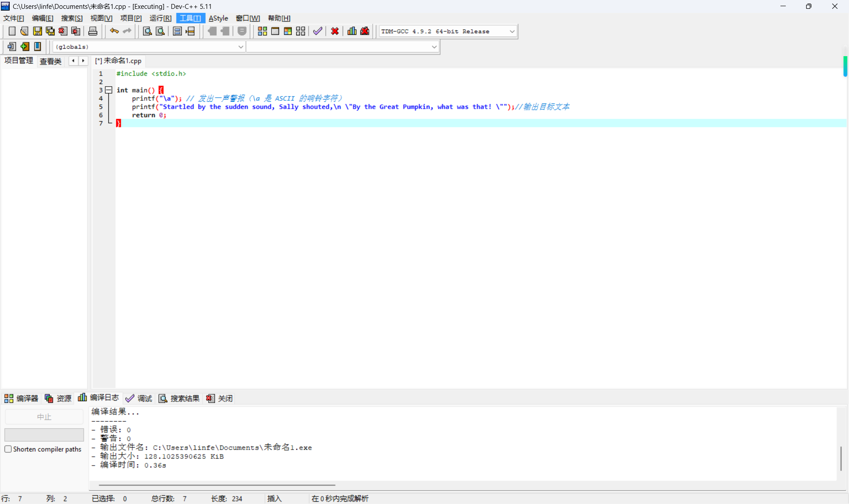Click the Print toolbar icon

point(93,31)
